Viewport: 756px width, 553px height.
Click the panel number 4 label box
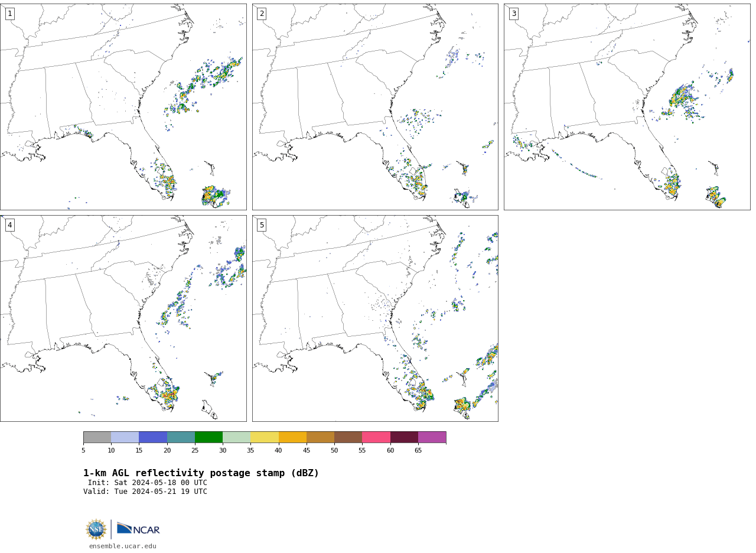pos(9,225)
